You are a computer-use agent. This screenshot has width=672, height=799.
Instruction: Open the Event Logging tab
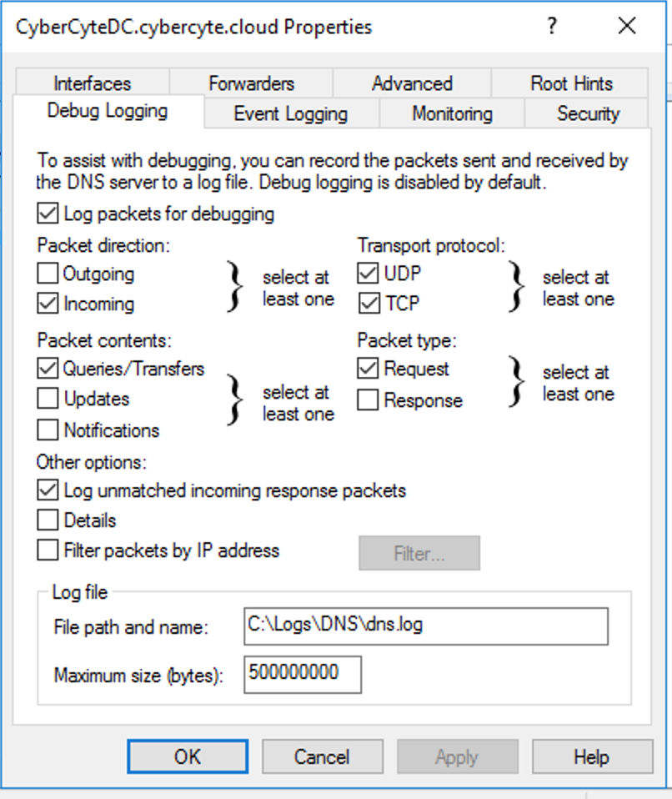click(x=290, y=113)
